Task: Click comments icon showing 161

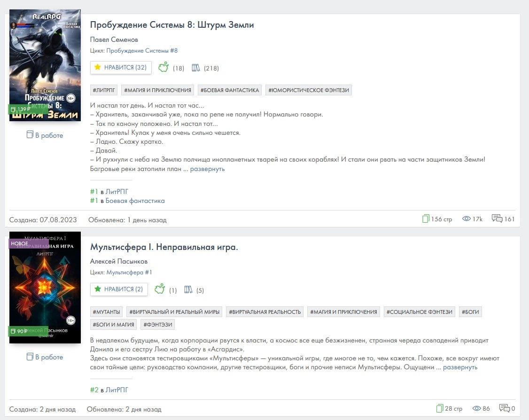Action: coord(497,218)
